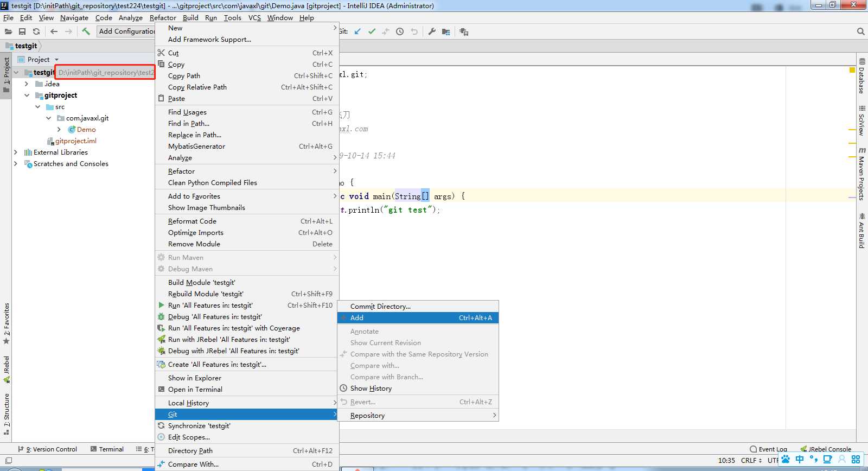The image size is (868, 471).
Task: Click Optimize Imports menu entry
Action: coord(247,232)
